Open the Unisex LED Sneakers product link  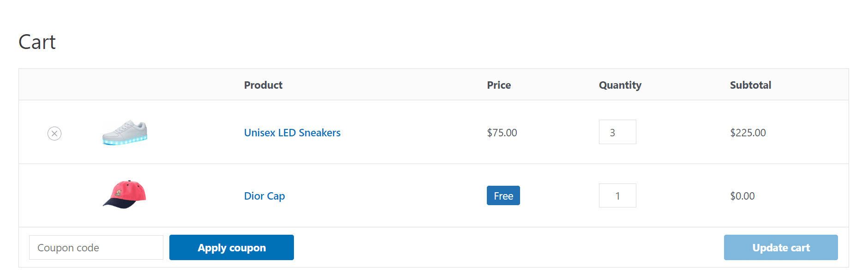point(292,133)
